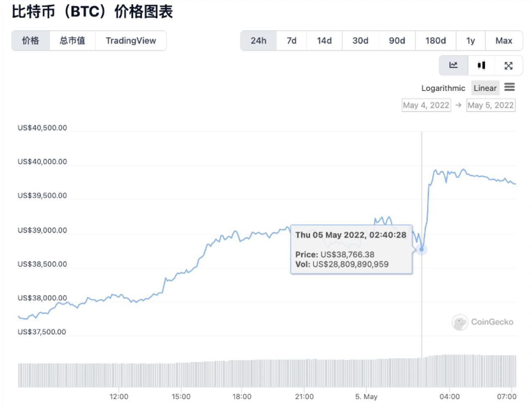This screenshot has width=532, height=406.
Task: Click the fullscreen expand icon
Action: pos(509,65)
